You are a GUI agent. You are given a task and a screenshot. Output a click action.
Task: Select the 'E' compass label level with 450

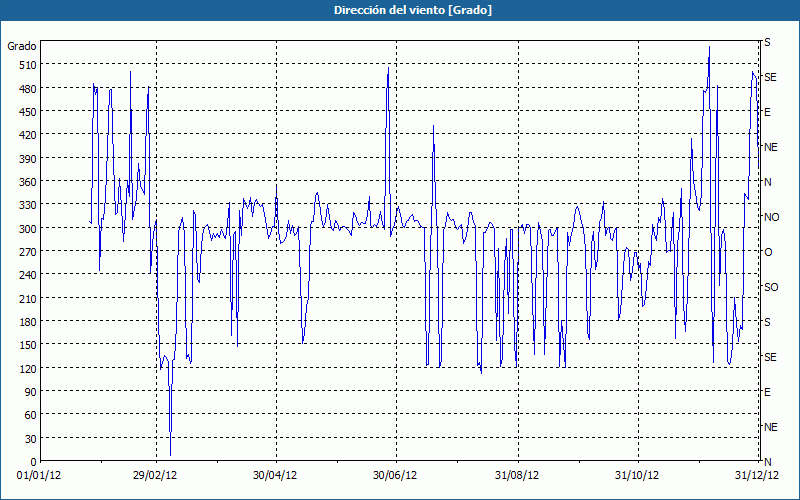(767, 112)
